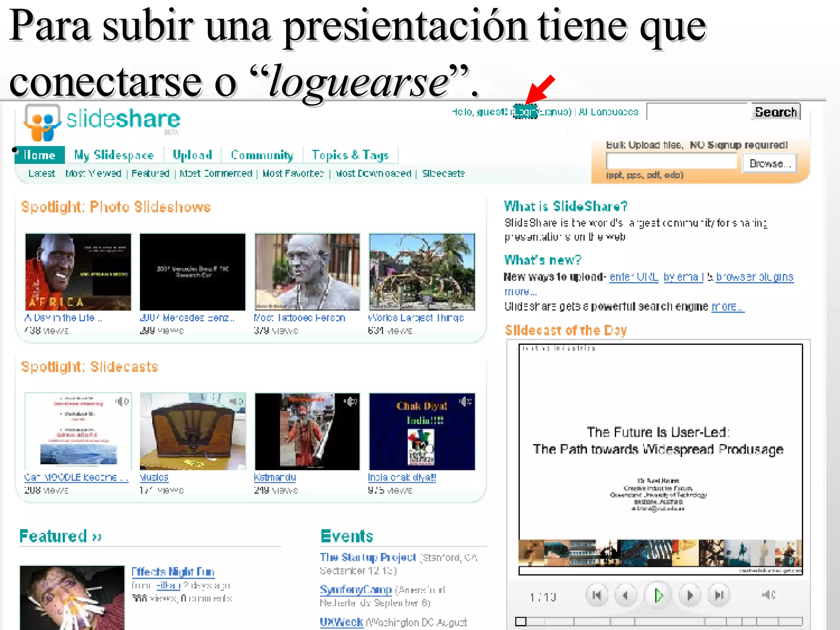Select Most Downloaded filter link
The image size is (840, 630).
tap(373, 173)
